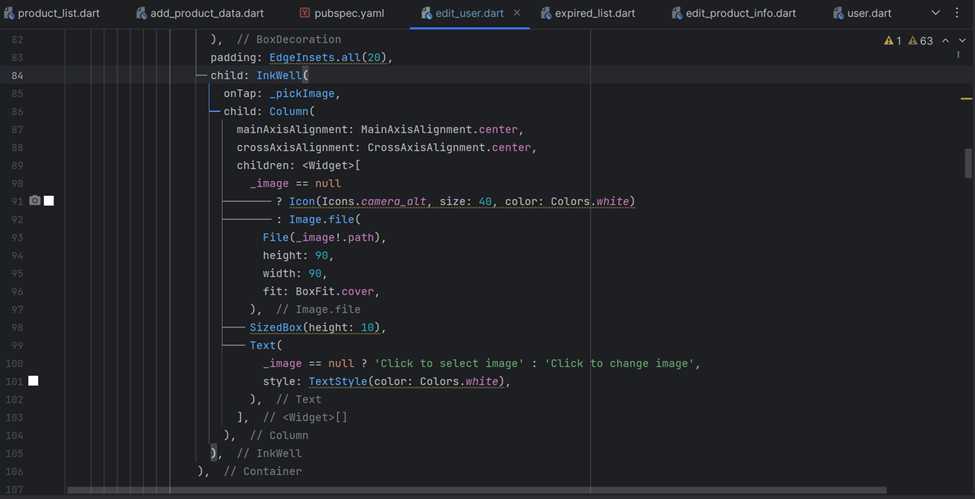This screenshot has height=499, width=975.
Task: Click on TextStyle in the style line
Action: [338, 381]
